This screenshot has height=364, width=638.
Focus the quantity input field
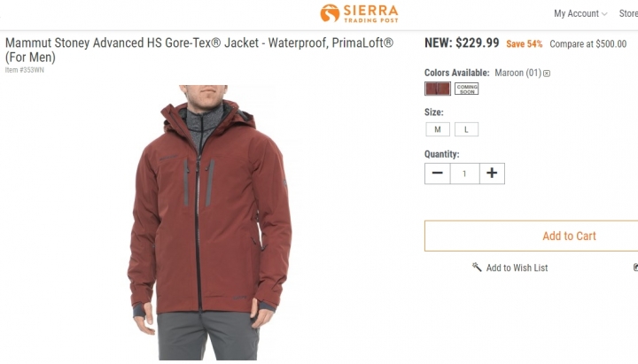tap(464, 174)
